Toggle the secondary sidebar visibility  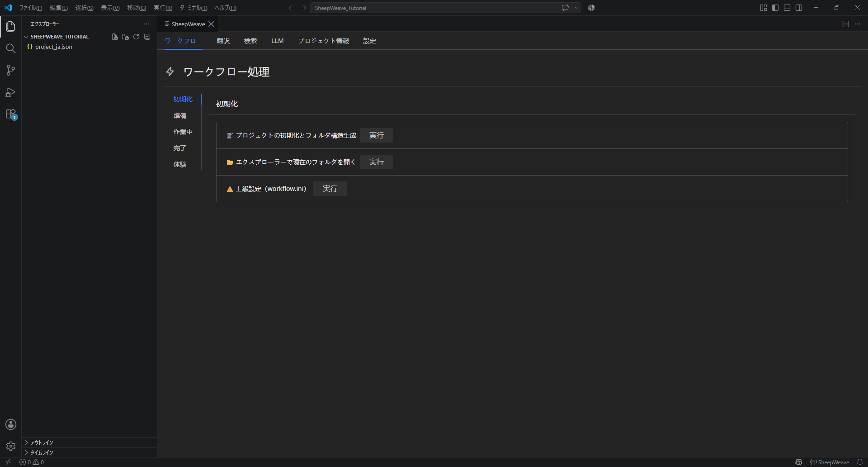coord(799,8)
